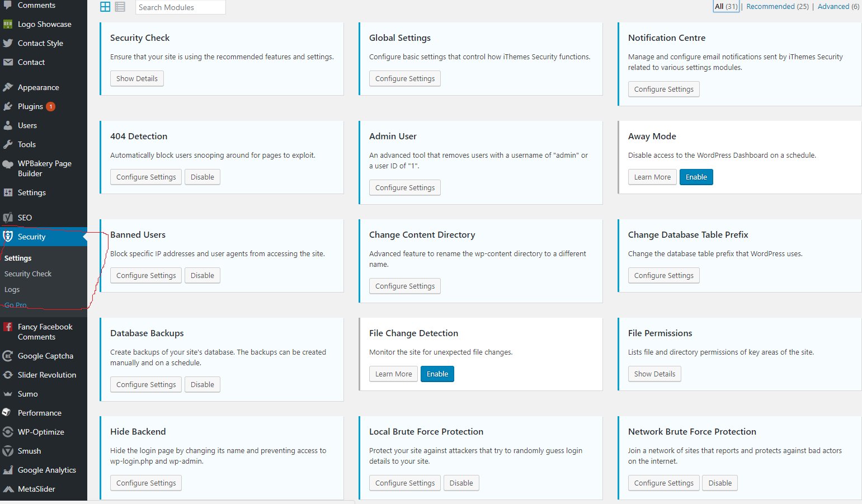Open Security Logs submenu item
Screen dimensions: 862x504
(12, 290)
